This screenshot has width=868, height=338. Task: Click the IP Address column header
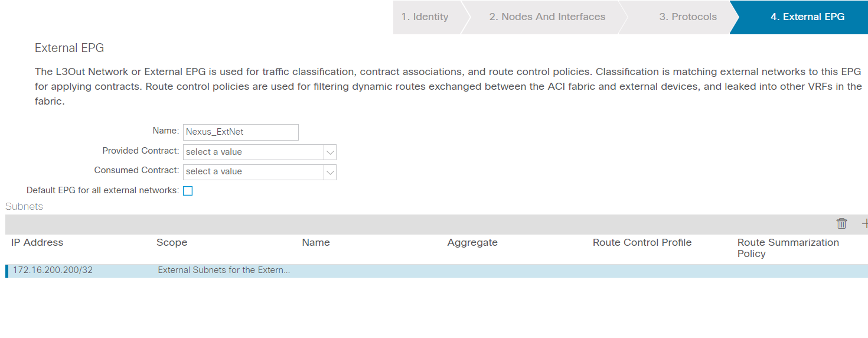click(37, 242)
